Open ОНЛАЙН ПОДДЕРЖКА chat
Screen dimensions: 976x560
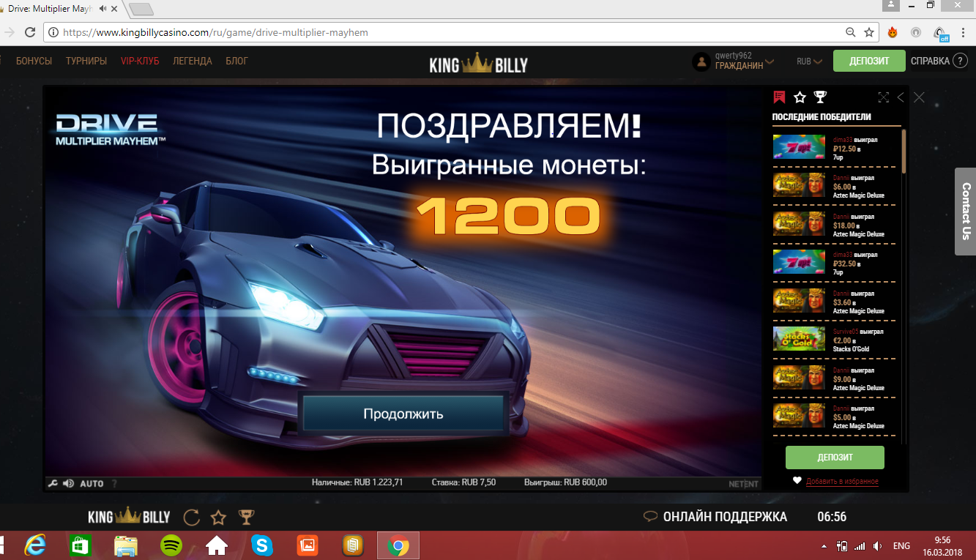715,517
